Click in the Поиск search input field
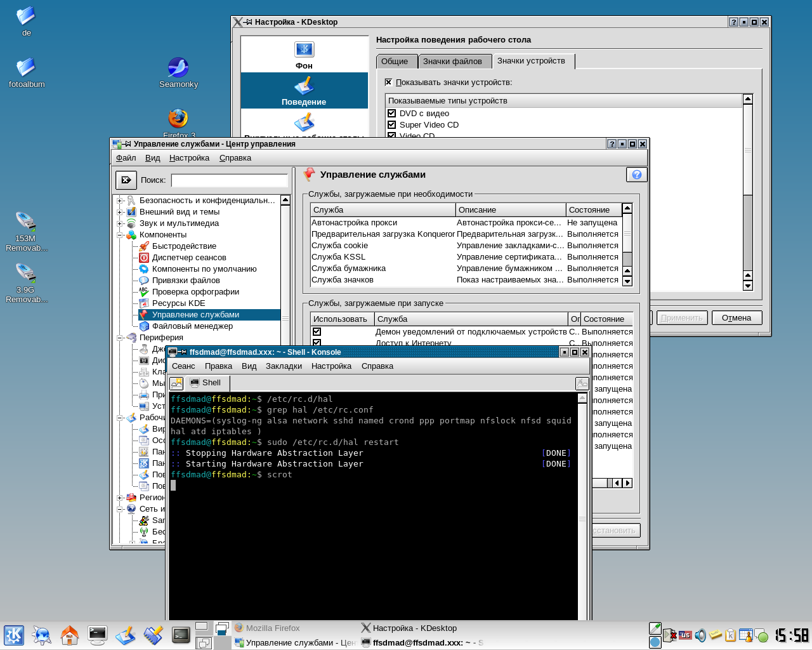 pyautogui.click(x=230, y=180)
